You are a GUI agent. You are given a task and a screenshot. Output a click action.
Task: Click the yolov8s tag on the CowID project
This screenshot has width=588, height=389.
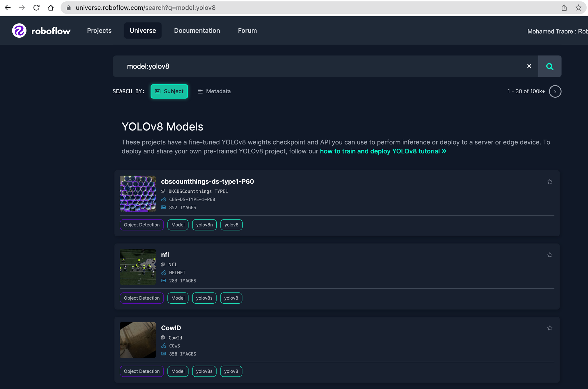point(204,371)
